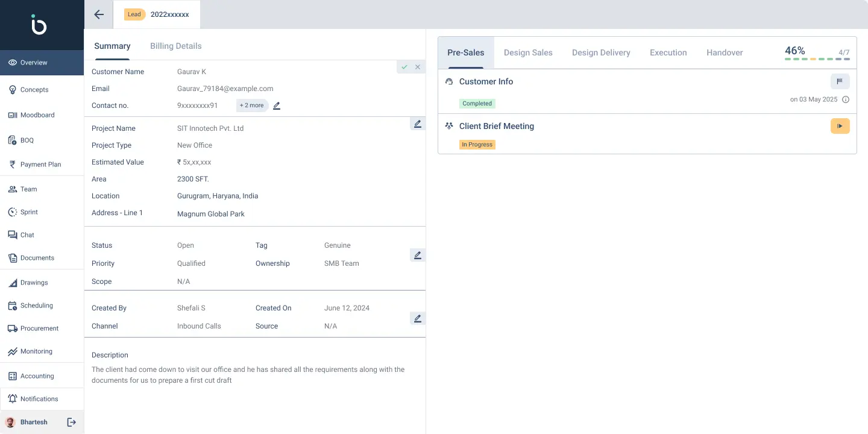This screenshot has width=868, height=434.
Task: Click the 46% progress indicator
Action: [x=795, y=51]
